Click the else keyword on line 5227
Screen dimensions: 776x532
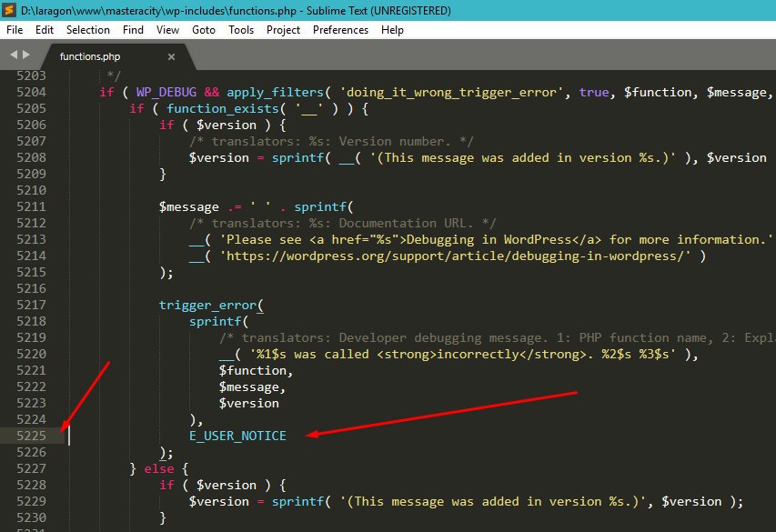click(159, 468)
